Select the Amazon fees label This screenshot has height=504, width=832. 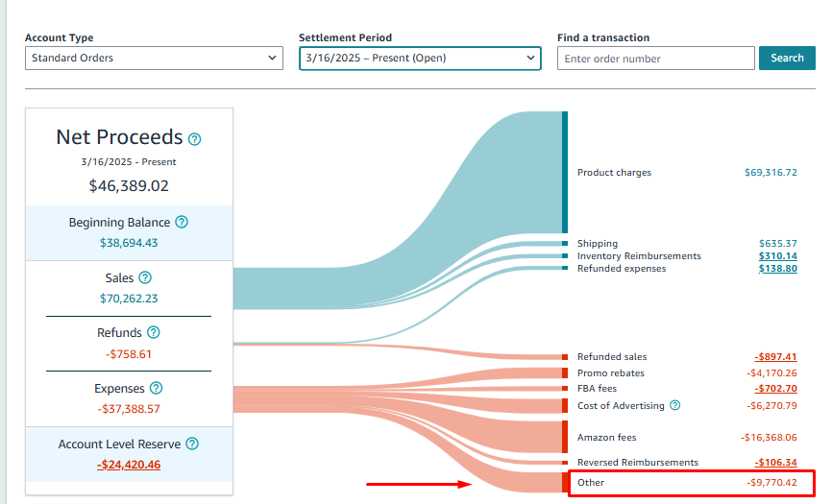point(606,437)
